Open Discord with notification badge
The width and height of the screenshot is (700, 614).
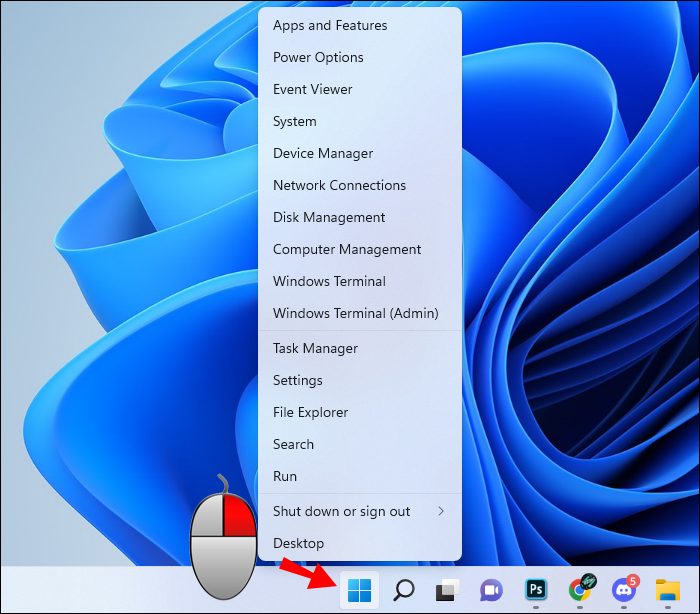624,591
